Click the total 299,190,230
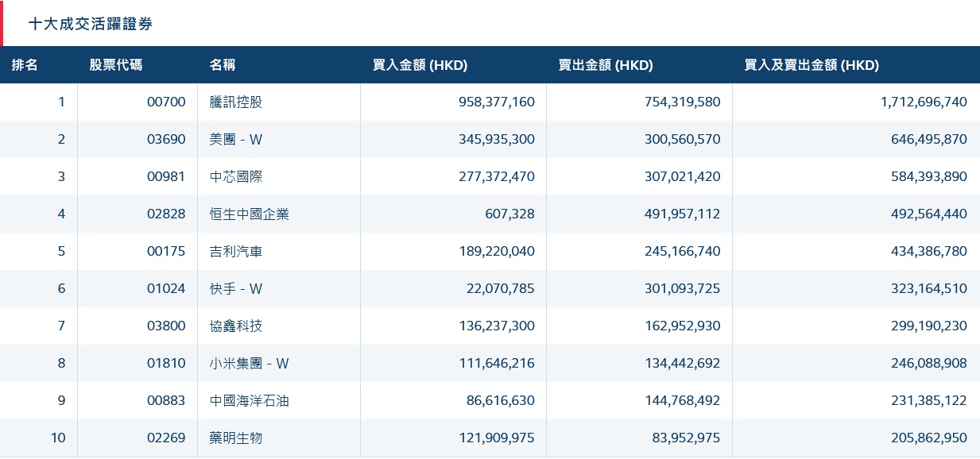The image size is (980, 459). 929,326
